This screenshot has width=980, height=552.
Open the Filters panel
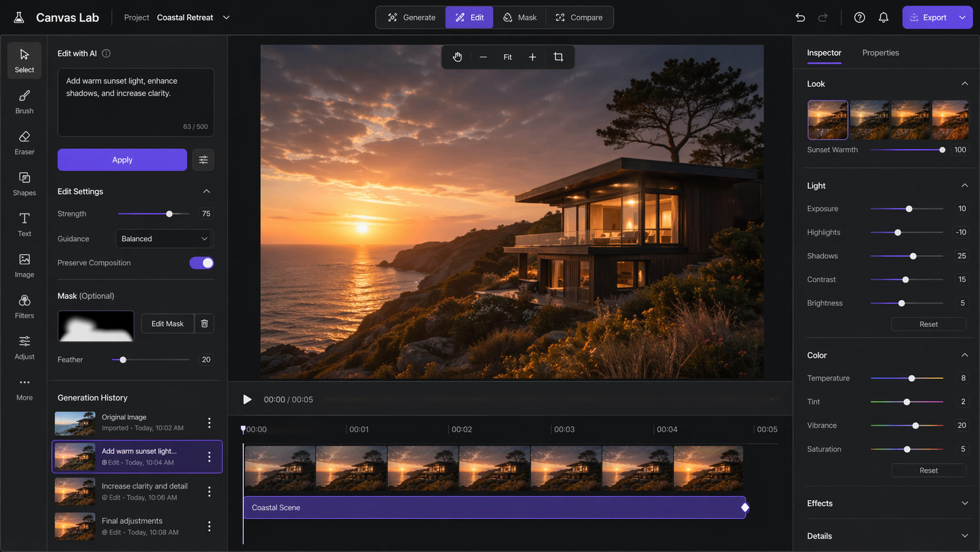24,306
